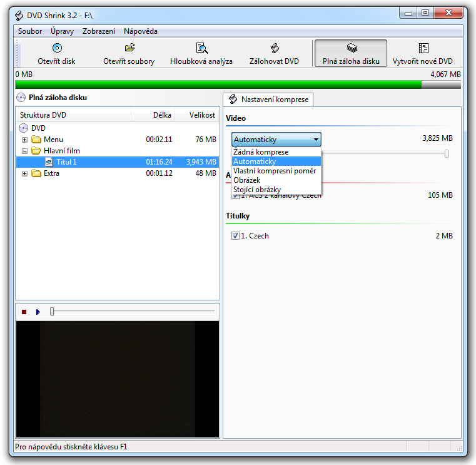Click the Otevřít soubory folder icon
Image resolution: width=476 pixels, height=465 pixels.
pyautogui.click(x=129, y=48)
